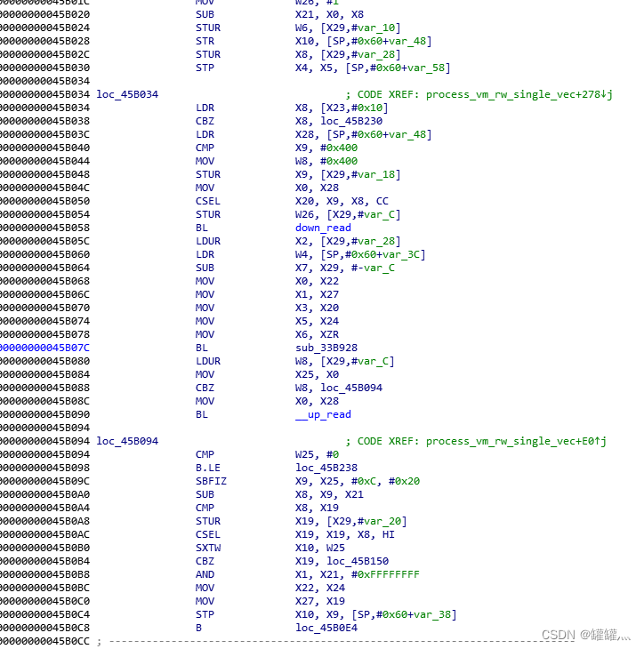This screenshot has width=644, height=649.
Task: Click var_38 in the STP X10, X9 instruction
Action: pos(432,614)
